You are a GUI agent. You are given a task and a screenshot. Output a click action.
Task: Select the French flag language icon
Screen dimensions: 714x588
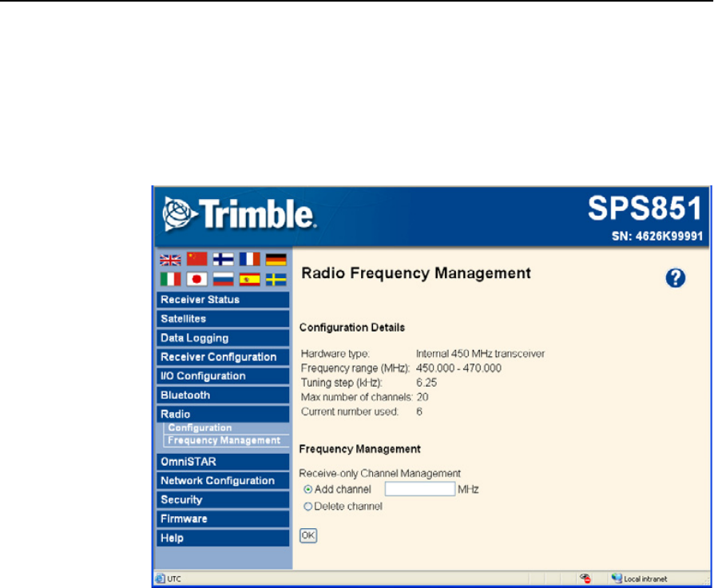click(249, 259)
